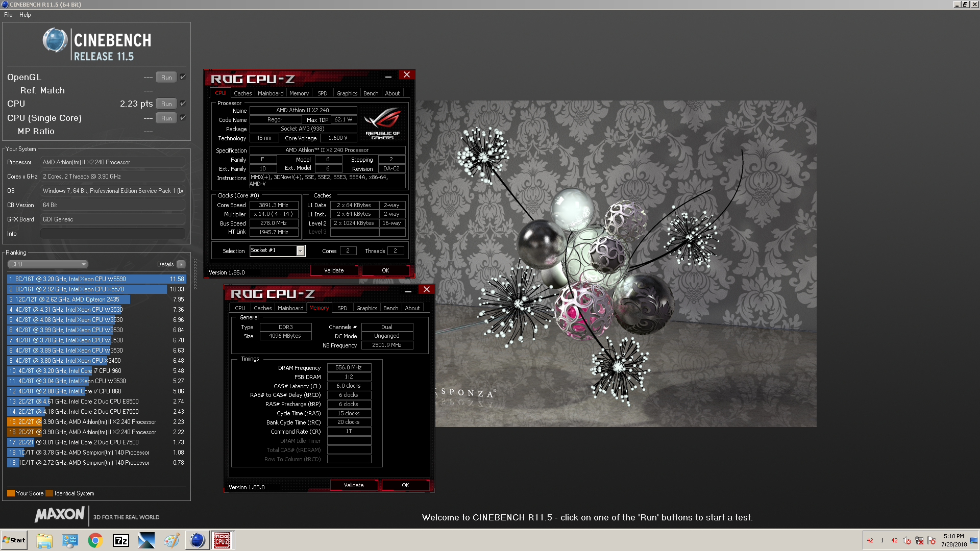This screenshot has width=980, height=551.
Task: Toggle the OpenGL test checkbox
Action: coord(183,77)
